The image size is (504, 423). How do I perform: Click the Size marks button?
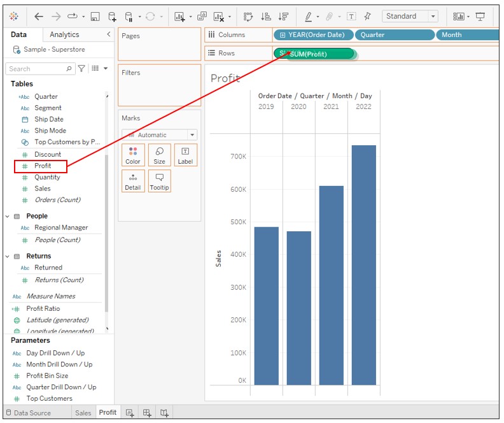tap(160, 155)
